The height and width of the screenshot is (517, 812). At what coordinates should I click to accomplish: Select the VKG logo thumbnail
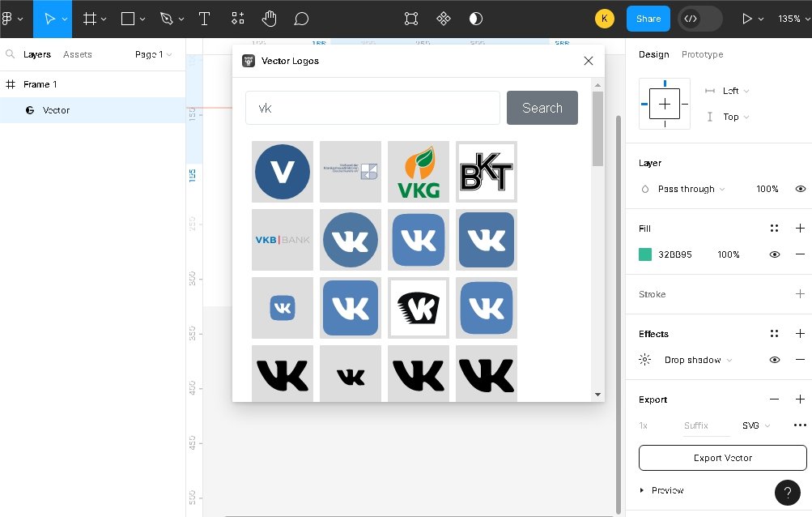419,172
